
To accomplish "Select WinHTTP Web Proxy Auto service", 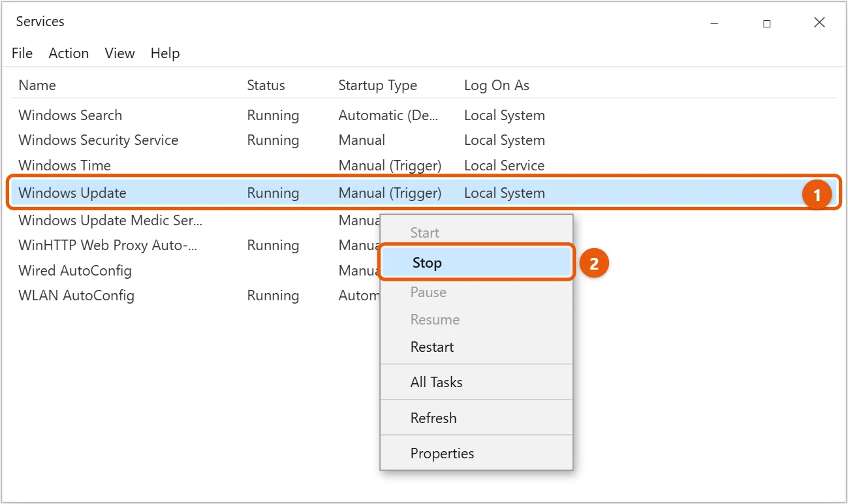I will click(x=108, y=245).
